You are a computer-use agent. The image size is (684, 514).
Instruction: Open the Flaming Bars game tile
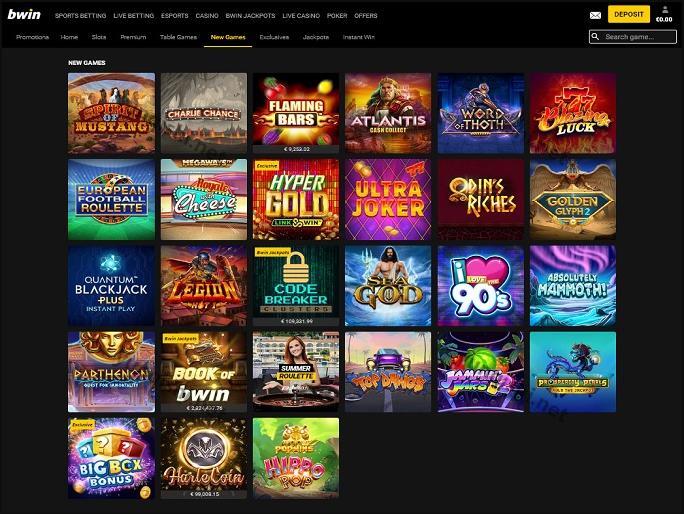tap(296, 113)
